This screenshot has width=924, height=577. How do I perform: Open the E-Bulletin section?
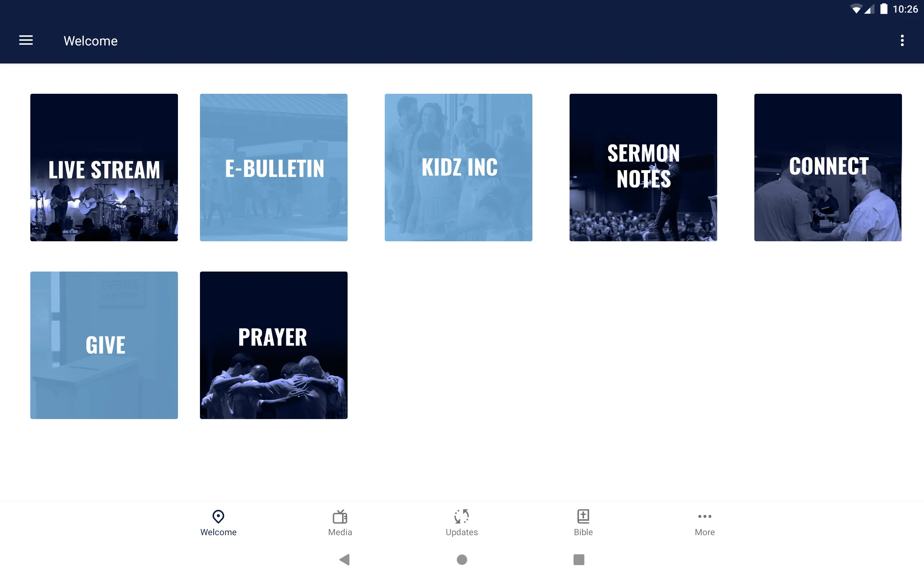click(273, 168)
